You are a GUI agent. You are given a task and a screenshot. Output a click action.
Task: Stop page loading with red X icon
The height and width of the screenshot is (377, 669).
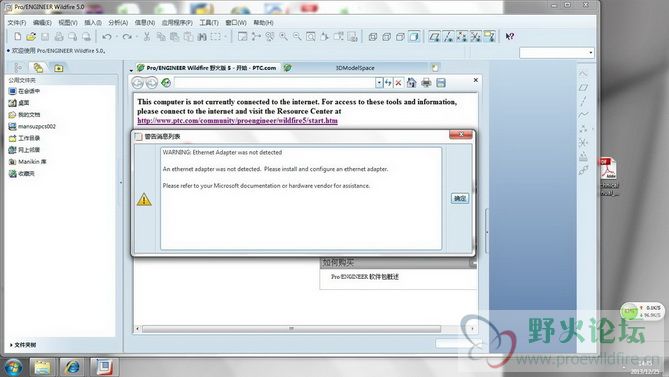point(398,83)
